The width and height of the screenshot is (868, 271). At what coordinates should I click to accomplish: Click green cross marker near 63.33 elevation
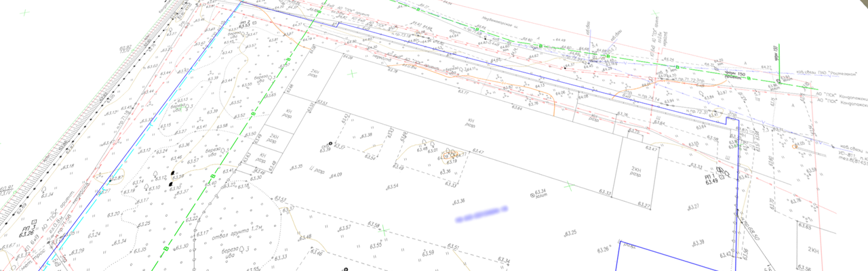point(569,186)
